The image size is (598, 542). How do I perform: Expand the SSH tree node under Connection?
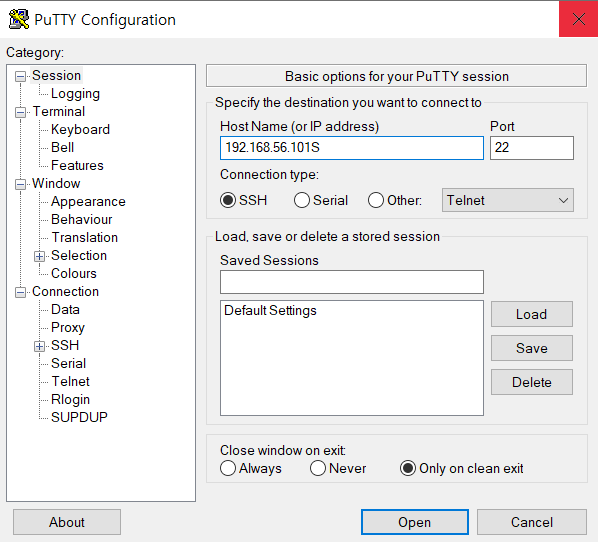tap(39, 346)
